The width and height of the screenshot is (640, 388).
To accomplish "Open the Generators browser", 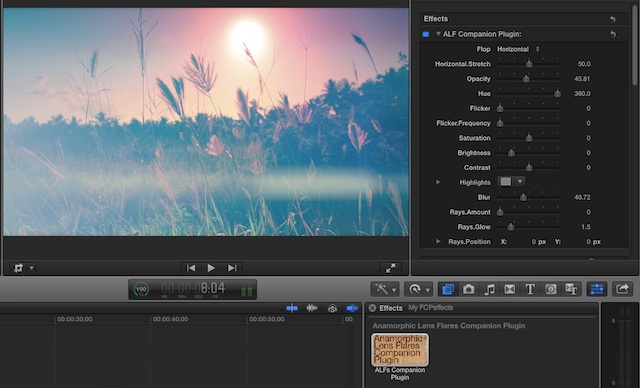I will click(x=551, y=289).
